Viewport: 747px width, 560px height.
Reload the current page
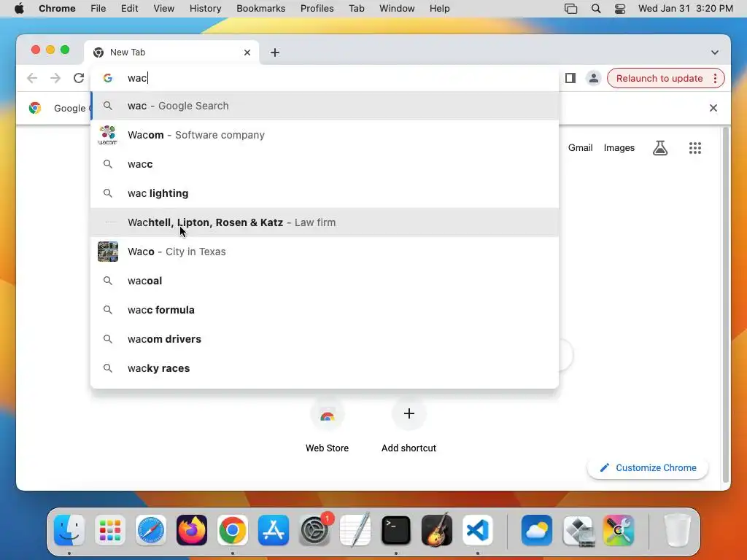point(79,78)
